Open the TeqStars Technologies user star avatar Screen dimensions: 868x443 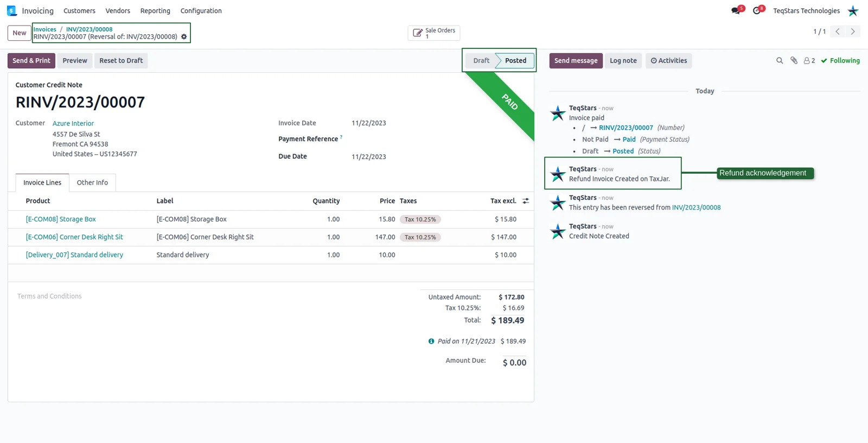click(x=853, y=11)
